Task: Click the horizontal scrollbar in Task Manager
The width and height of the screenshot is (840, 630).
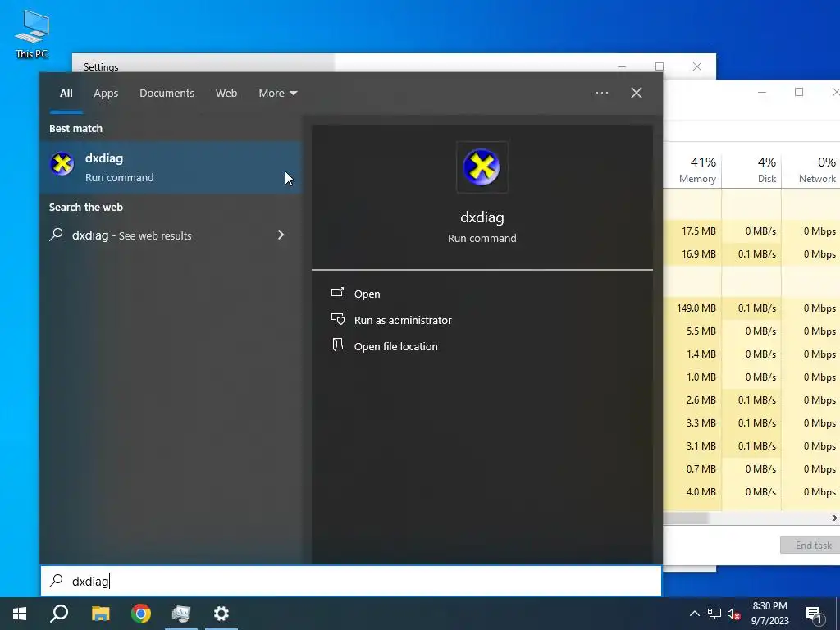Action: 686,518
